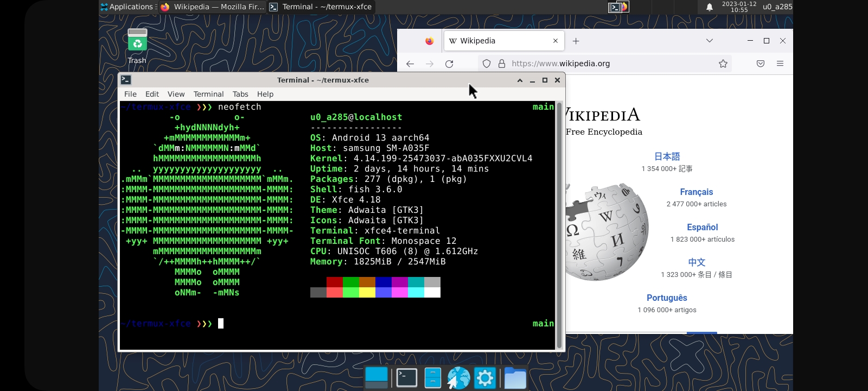
Task: Click the Firefox back arrow
Action: pos(410,64)
